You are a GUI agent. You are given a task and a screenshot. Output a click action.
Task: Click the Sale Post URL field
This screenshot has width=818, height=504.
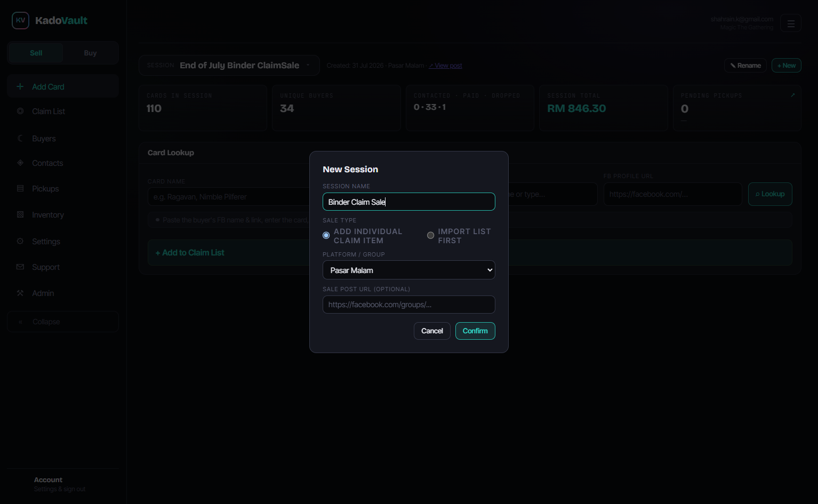click(x=409, y=305)
